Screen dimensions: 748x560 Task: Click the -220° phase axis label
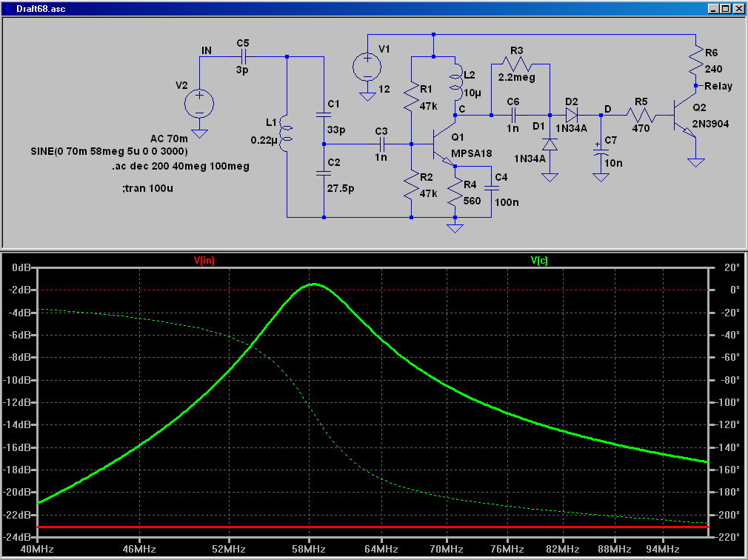728,537
